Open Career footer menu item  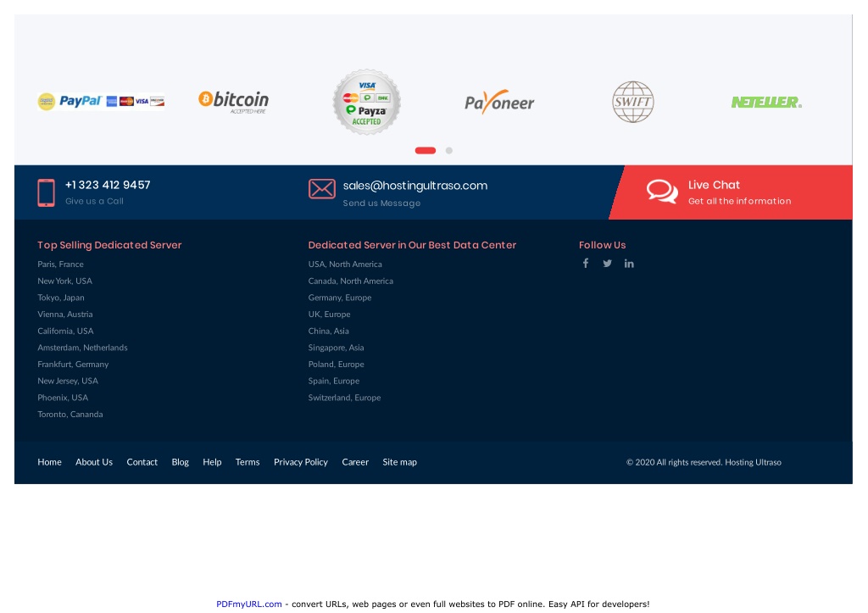click(x=355, y=462)
